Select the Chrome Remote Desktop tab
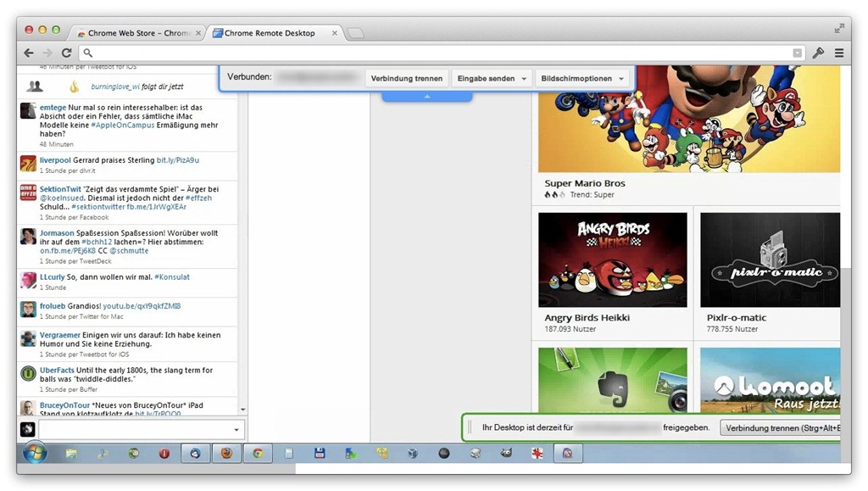 pos(273,33)
